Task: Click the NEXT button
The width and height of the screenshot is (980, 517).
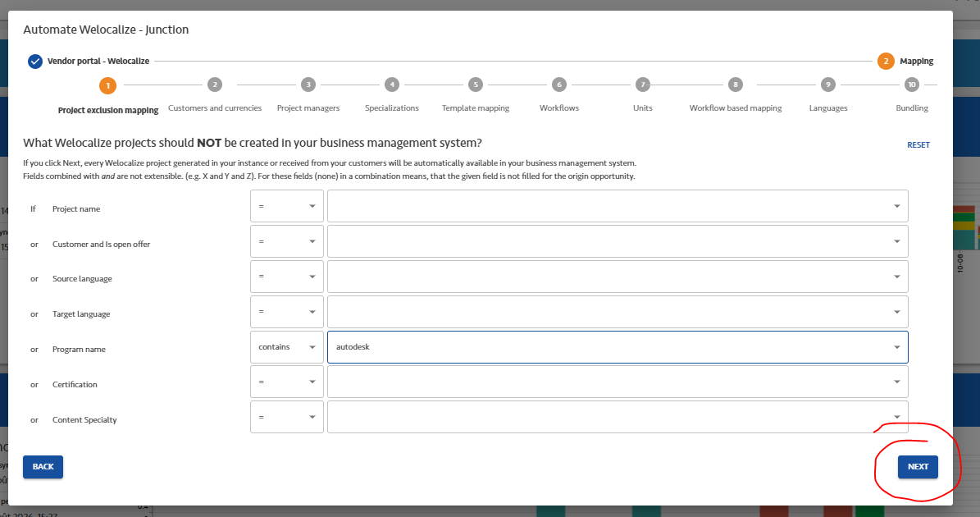Action: (918, 467)
